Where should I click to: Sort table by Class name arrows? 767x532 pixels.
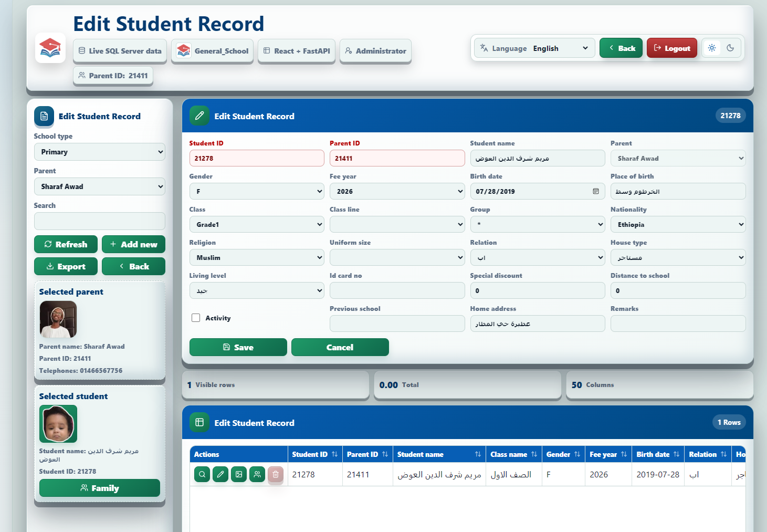(x=534, y=454)
